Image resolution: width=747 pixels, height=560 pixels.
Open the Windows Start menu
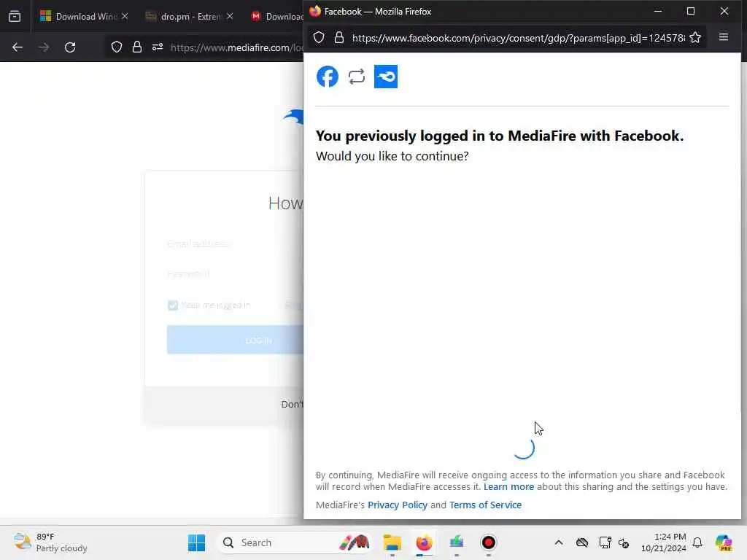(196, 542)
